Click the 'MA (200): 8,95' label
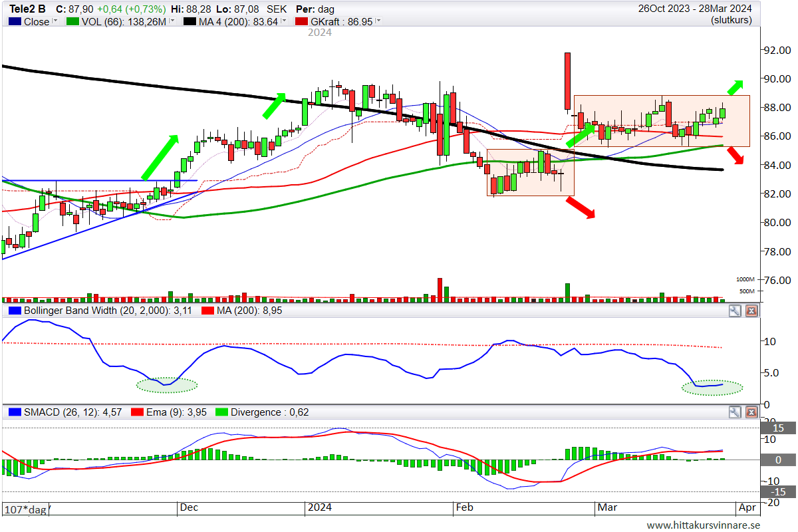The width and height of the screenshot is (798, 532). point(249,311)
